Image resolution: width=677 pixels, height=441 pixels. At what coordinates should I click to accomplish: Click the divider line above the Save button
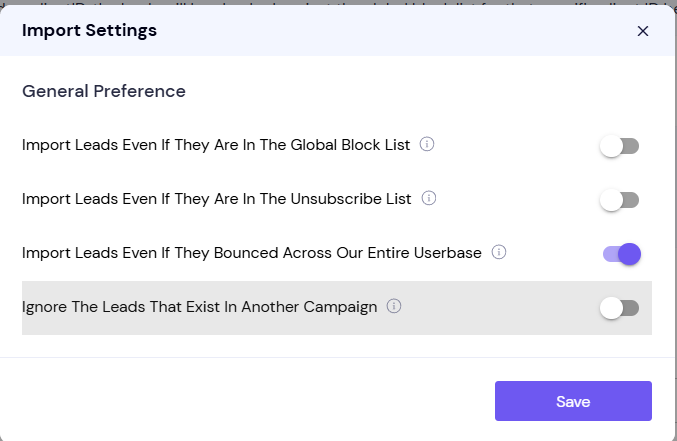(338, 357)
